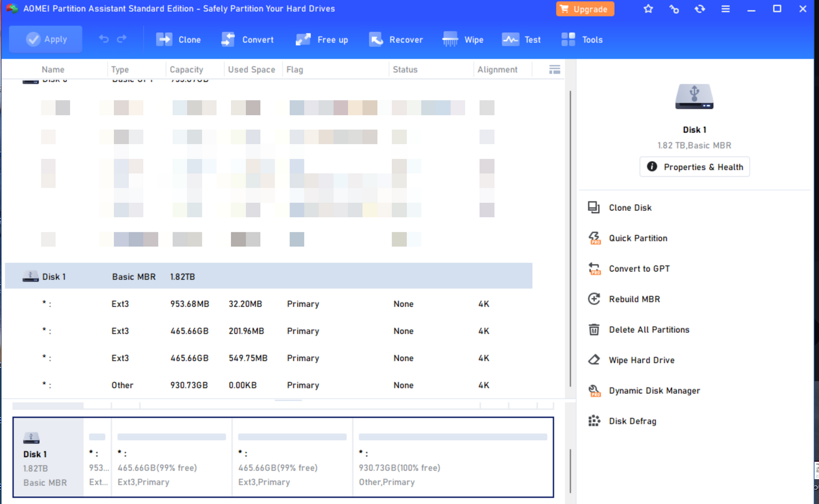Click the partition list vertical scrollbar

[x=570, y=238]
